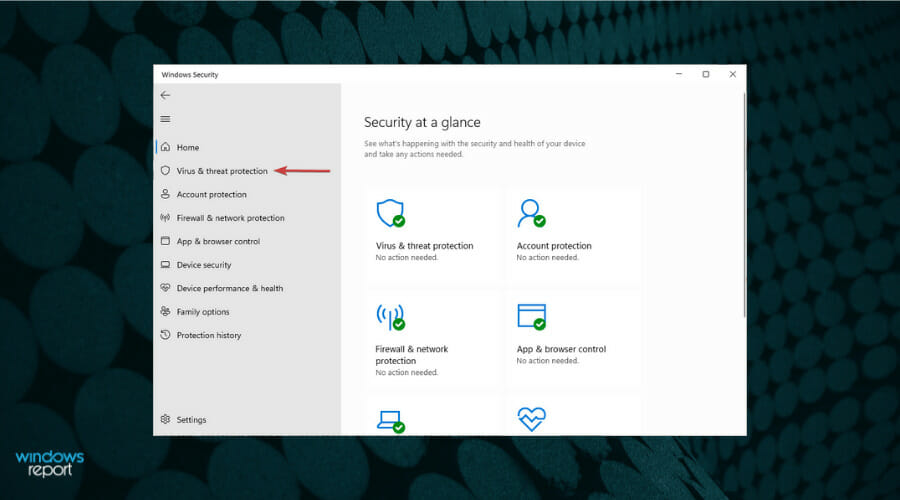This screenshot has height=500, width=900.
Task: Close the Windows Security window
Action: pyautogui.click(x=733, y=74)
